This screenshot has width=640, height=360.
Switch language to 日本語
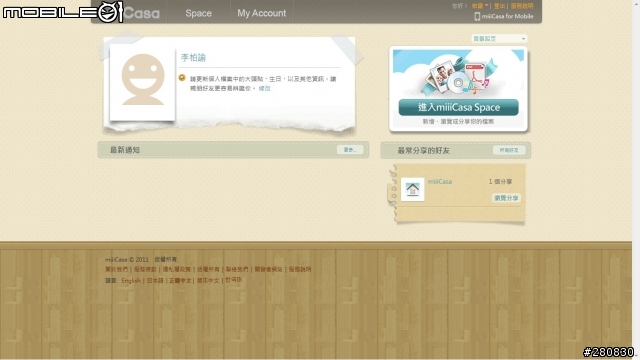coord(155,280)
